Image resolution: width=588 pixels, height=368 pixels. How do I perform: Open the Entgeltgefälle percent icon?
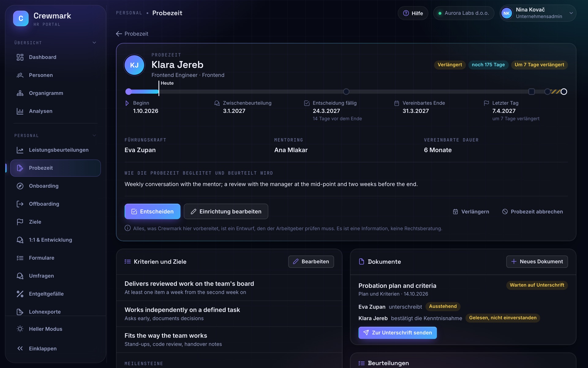20,294
